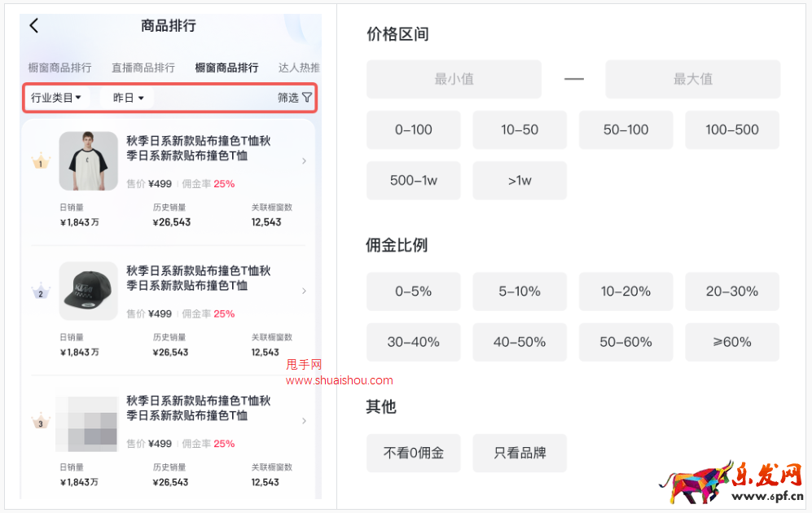Click the black cap product thumbnail
Screen dimensions: 812x513
click(x=89, y=291)
